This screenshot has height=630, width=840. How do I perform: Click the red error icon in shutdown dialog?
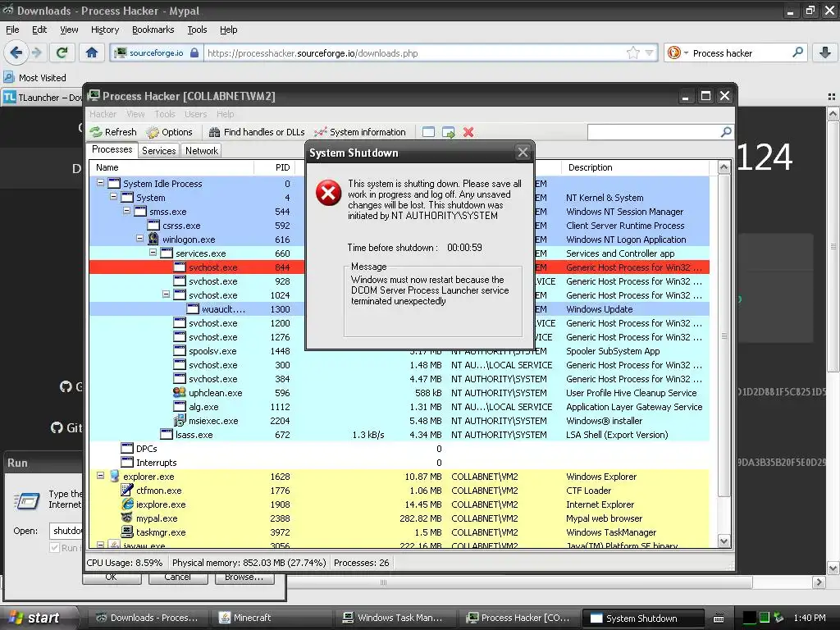[x=328, y=193]
